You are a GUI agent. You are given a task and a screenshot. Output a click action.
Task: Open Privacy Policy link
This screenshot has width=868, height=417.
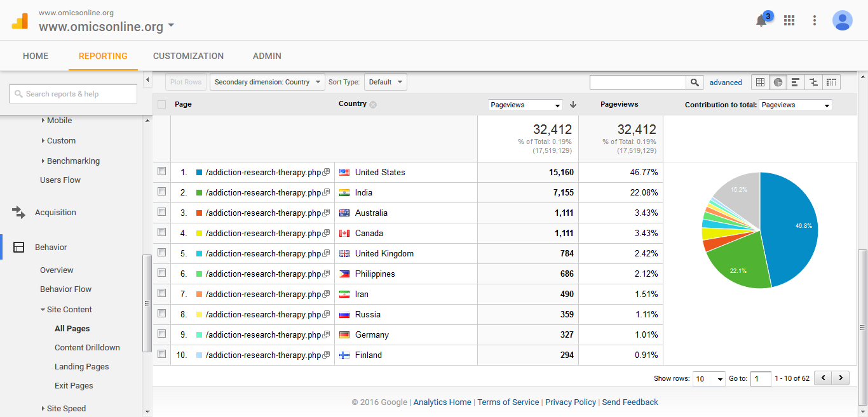(x=571, y=402)
